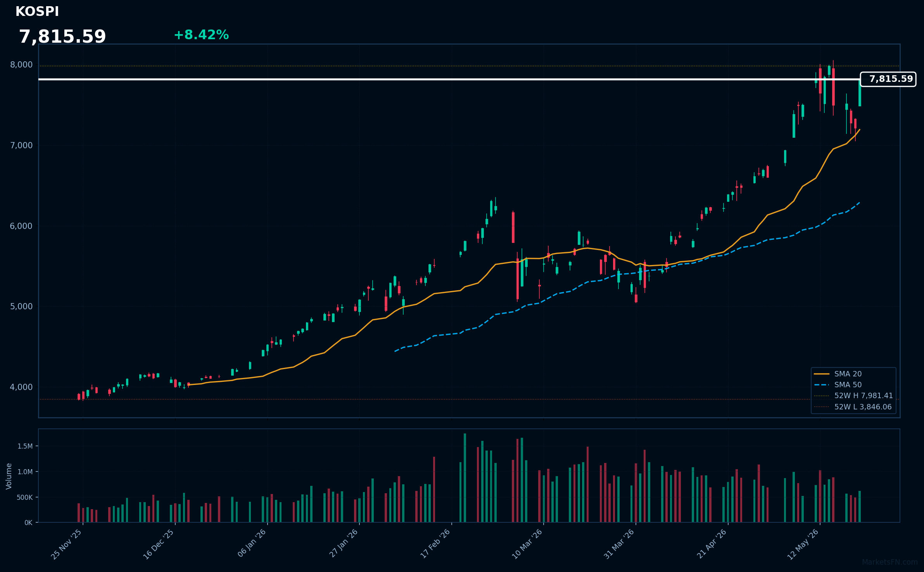Screen dimensions: 924x572
Task: Click the SMA 50 legend entry
Action: [838, 385]
